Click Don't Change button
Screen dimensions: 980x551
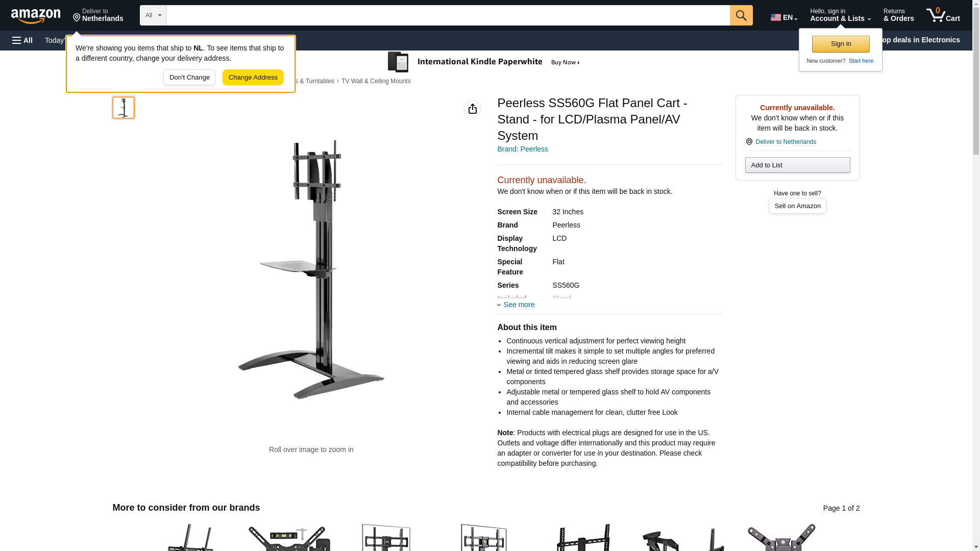point(189,78)
